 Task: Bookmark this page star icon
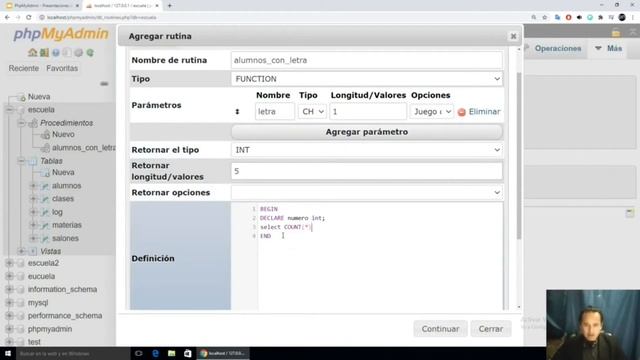click(x=544, y=17)
